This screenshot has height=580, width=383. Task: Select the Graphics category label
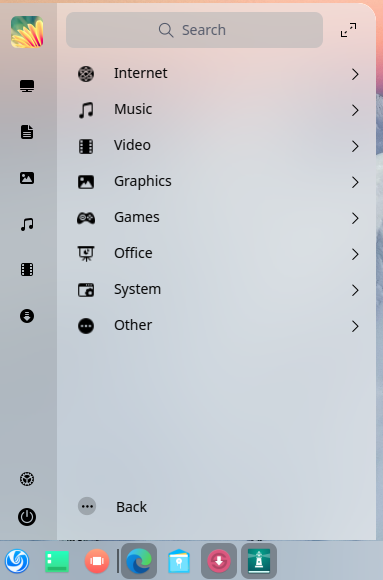(143, 181)
